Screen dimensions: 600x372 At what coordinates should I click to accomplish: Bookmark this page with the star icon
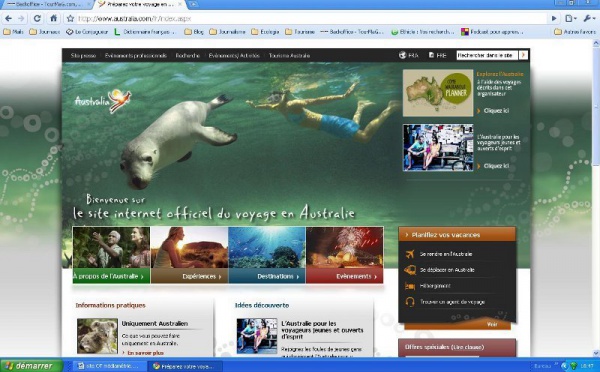[70, 18]
